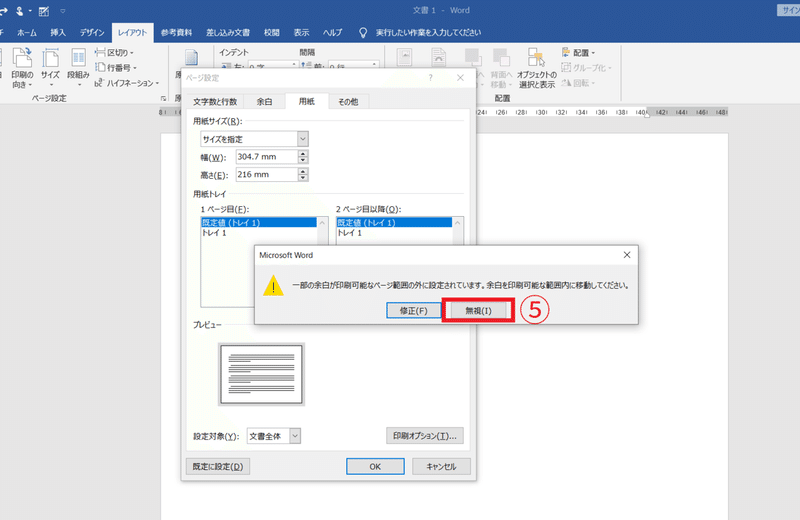Click the lightbulb Tell Me icon
The image size is (800, 520).
[363, 33]
